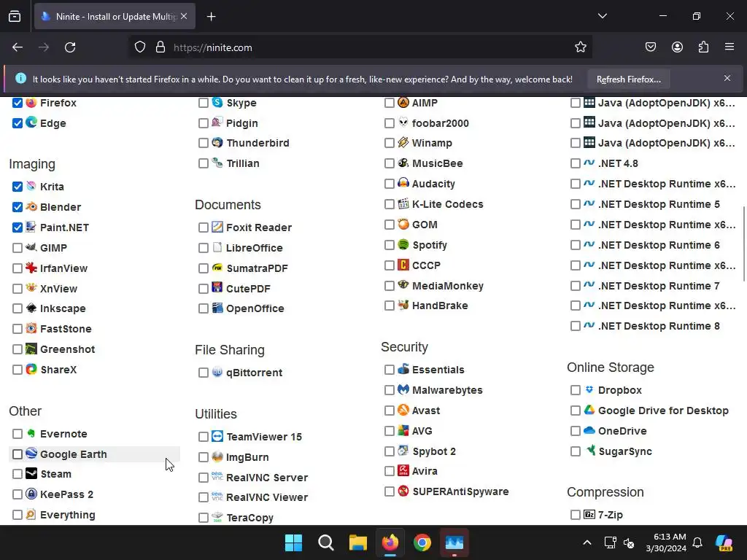Bookmark this page with the star icon

[580, 47]
